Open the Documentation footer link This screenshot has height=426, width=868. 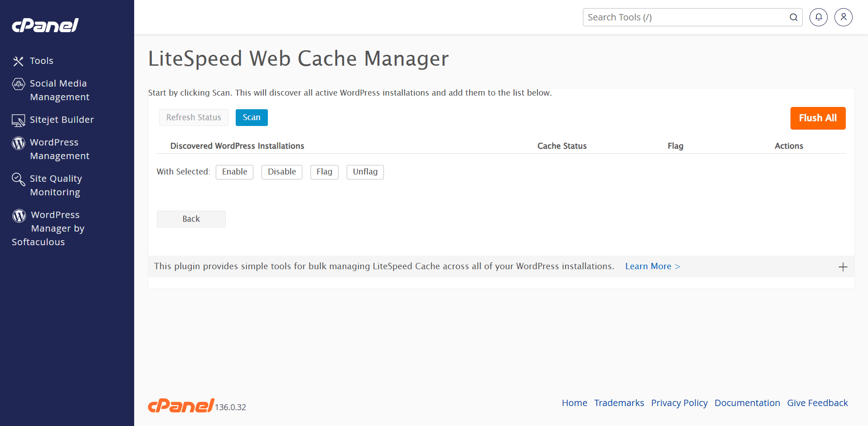[747, 403]
